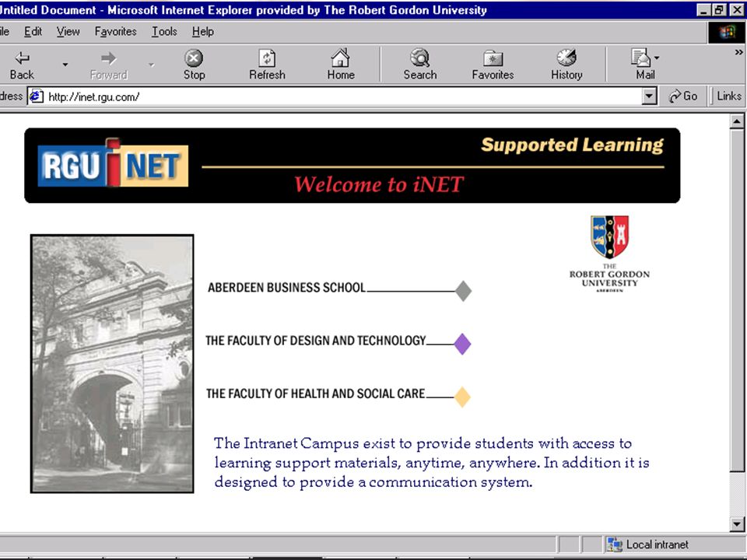Image resolution: width=747 pixels, height=560 pixels.
Task: Click the Windows logo throbber icon
Action: (727, 33)
